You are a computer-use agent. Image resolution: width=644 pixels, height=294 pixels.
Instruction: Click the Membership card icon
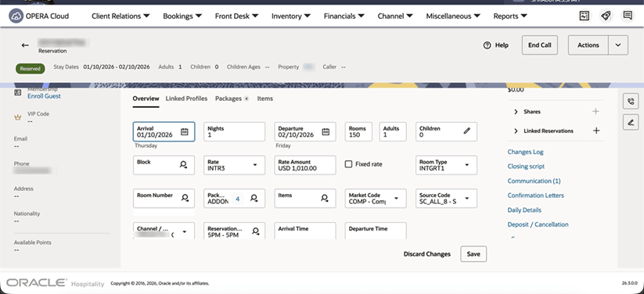click(18, 93)
